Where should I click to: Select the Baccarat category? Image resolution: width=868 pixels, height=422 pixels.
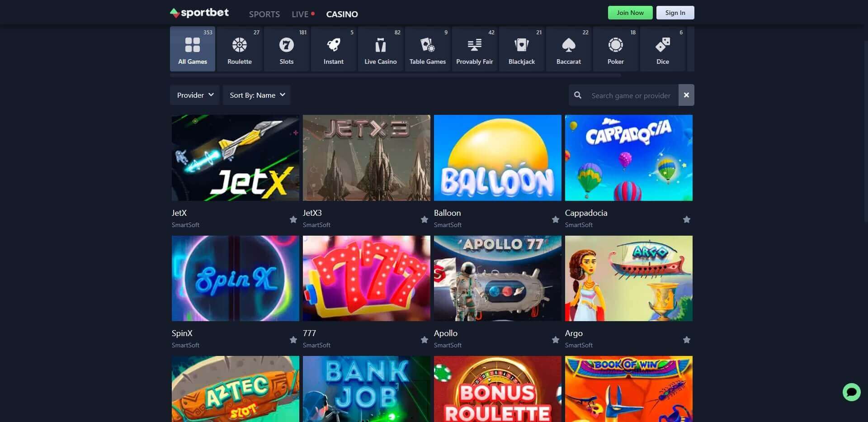568,47
